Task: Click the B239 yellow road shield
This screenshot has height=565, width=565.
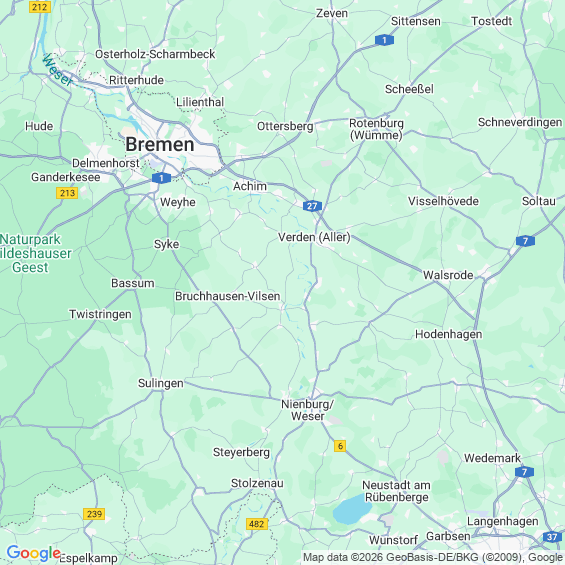Action: tap(94, 514)
